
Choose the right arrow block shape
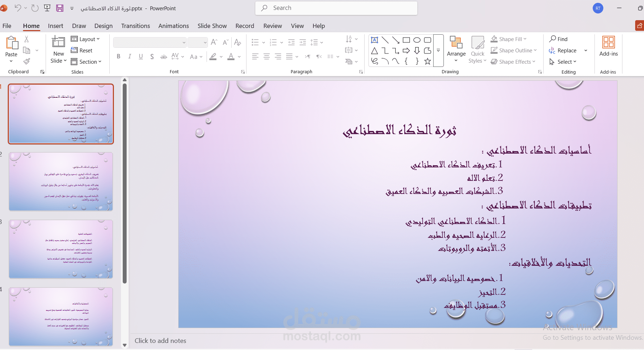(x=406, y=51)
